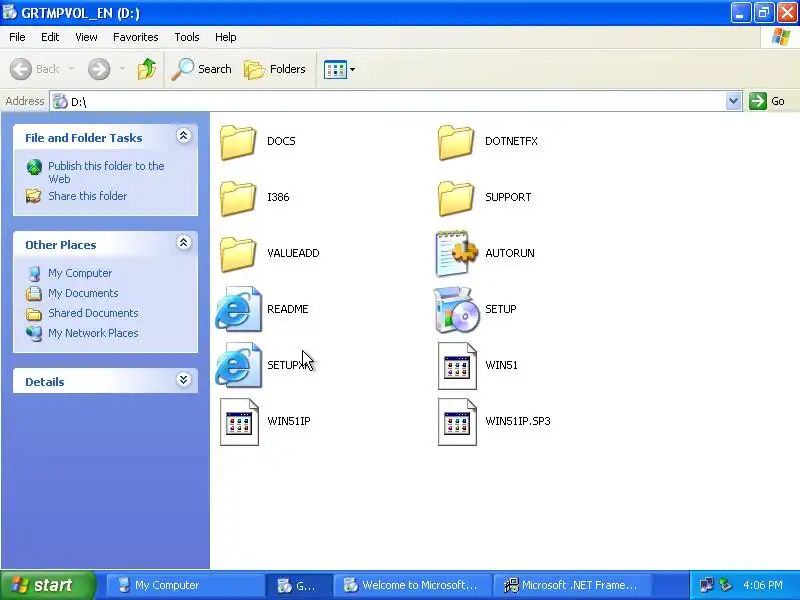Viewport: 800px width, 600px height.
Task: Click Share this folder link
Action: [87, 196]
